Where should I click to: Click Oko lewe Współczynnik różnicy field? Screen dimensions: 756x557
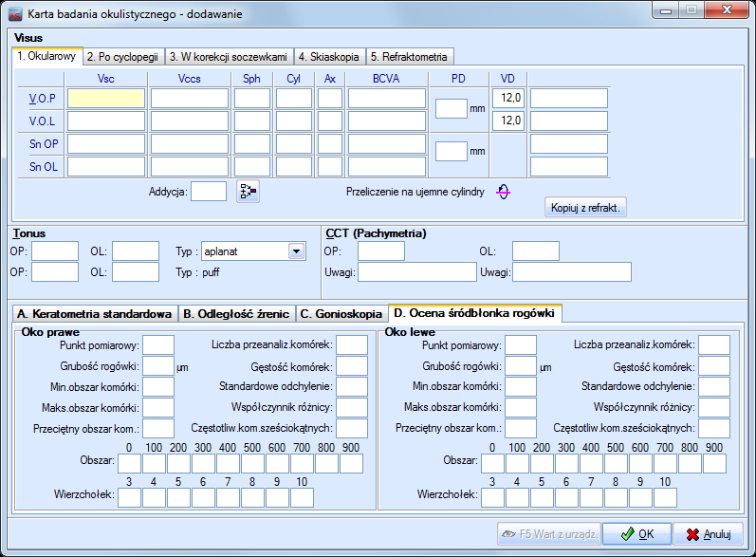[714, 407]
